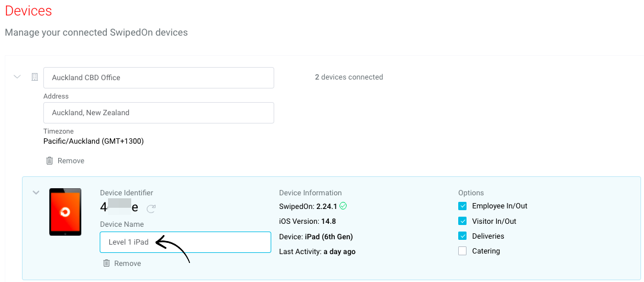
Task: Click trash icon under Device Name field
Action: [x=106, y=263]
